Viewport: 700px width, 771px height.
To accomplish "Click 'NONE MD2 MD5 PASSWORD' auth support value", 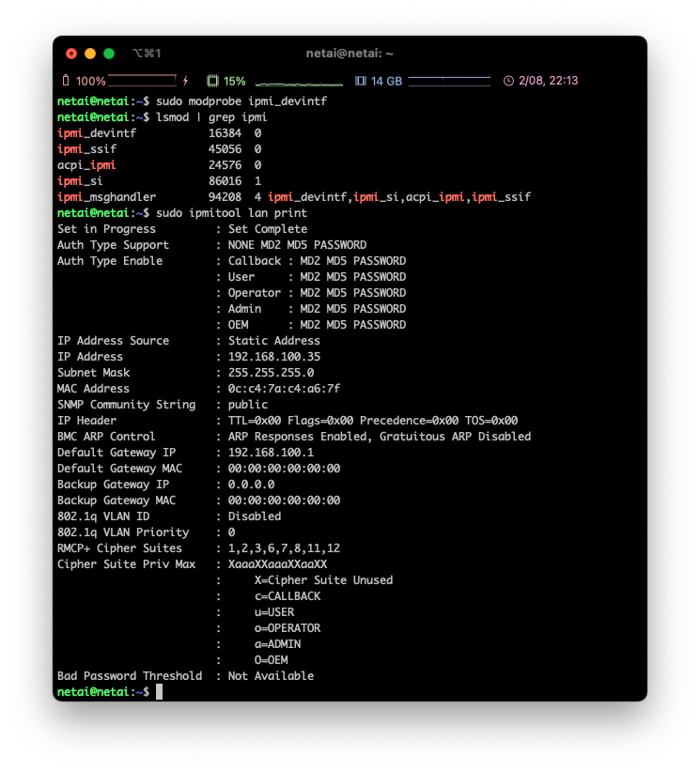I will pos(297,245).
